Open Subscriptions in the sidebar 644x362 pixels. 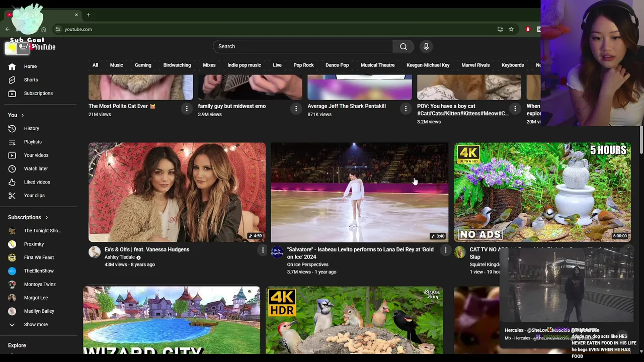pos(38,93)
